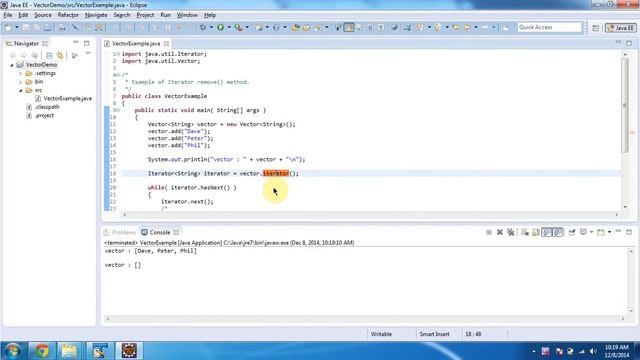Expand the .settings folder
Screen dimensions: 640x360
pyautogui.click(x=20, y=73)
